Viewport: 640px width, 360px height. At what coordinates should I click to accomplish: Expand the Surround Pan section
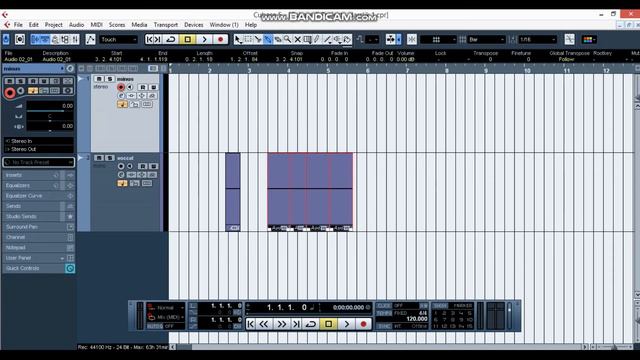(x=39, y=227)
